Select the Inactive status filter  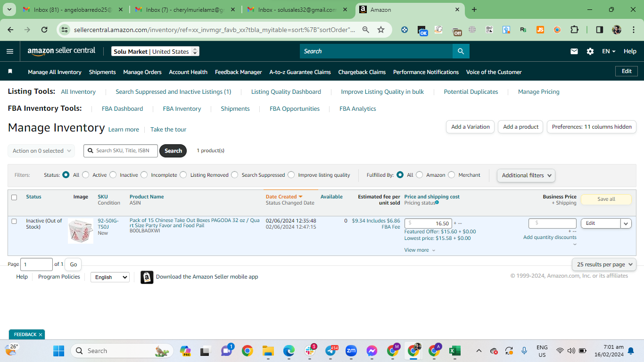pos(113,175)
